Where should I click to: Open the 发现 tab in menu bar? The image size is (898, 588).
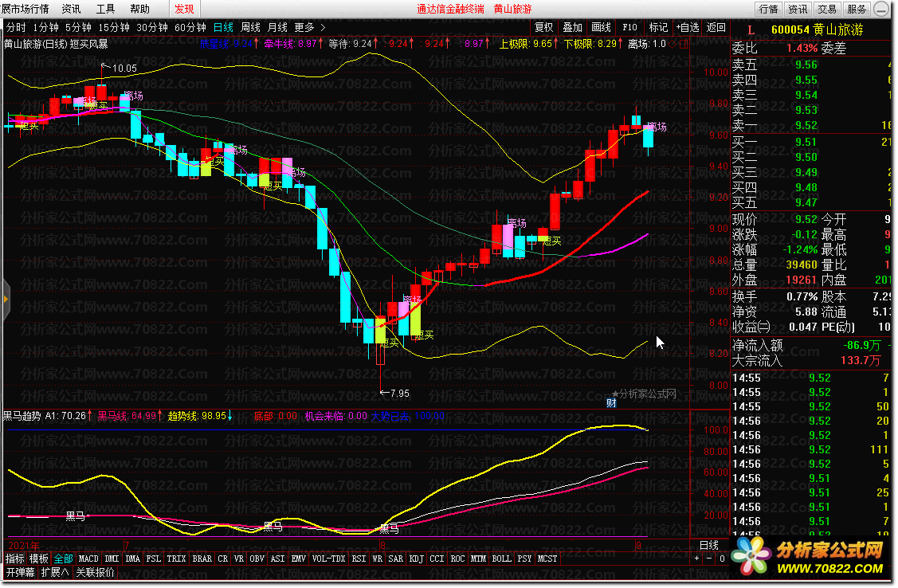click(184, 9)
